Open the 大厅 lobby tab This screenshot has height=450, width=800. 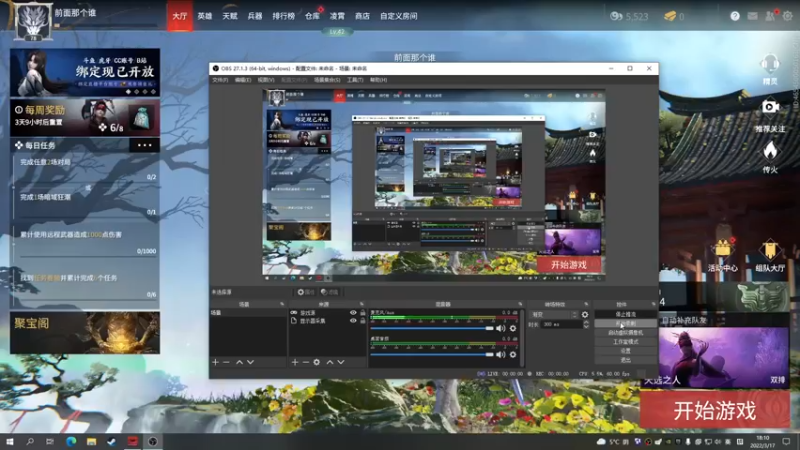coord(180,16)
